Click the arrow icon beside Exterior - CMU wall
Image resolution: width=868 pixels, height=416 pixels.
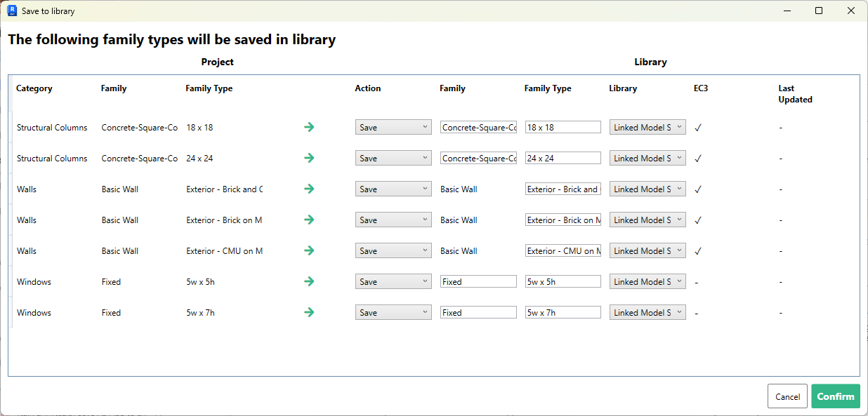pyautogui.click(x=309, y=250)
